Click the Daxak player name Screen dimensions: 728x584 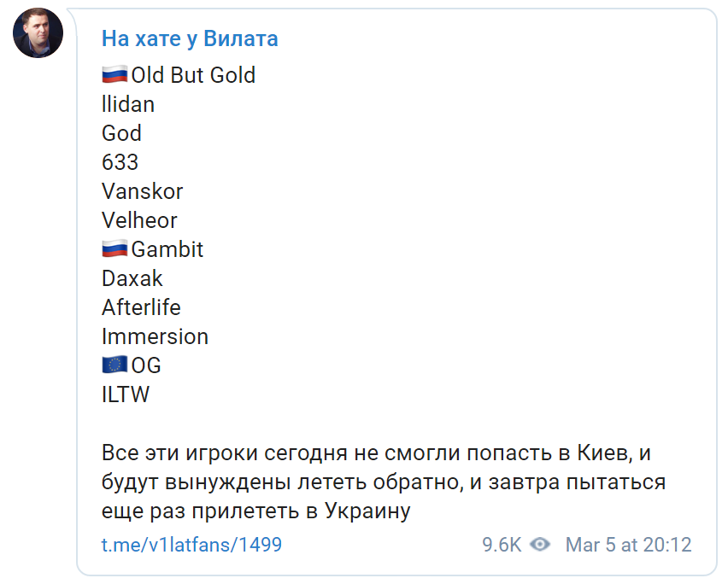[132, 279]
